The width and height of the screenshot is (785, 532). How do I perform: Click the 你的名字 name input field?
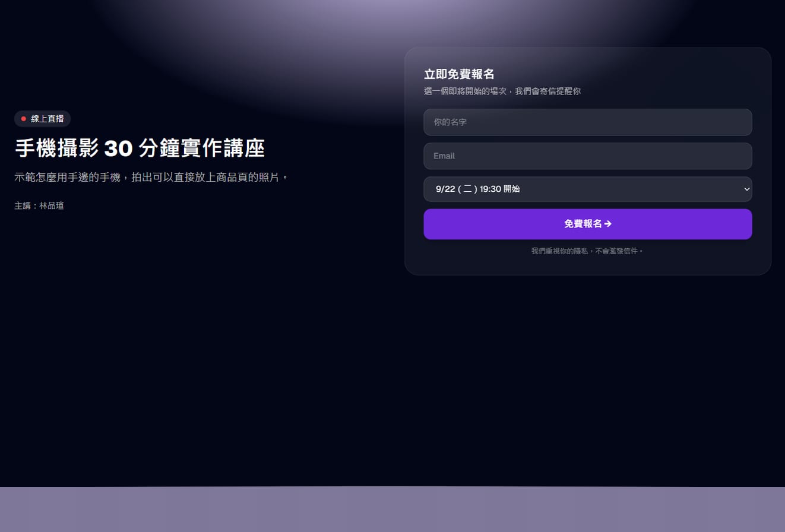pyautogui.click(x=587, y=122)
